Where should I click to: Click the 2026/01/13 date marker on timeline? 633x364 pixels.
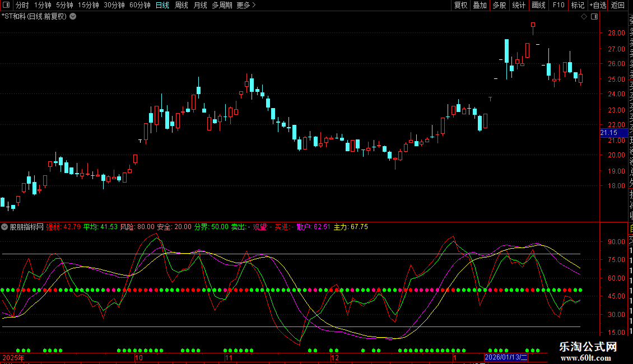506,357
